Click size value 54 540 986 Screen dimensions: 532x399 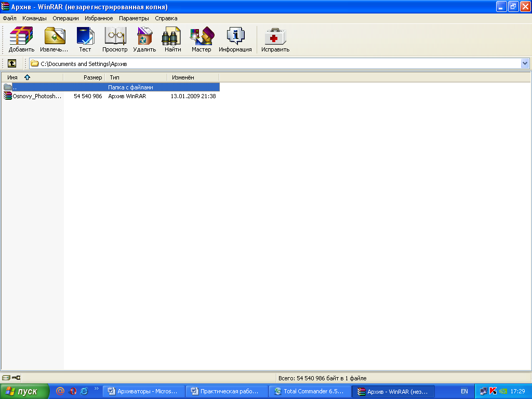pos(88,96)
